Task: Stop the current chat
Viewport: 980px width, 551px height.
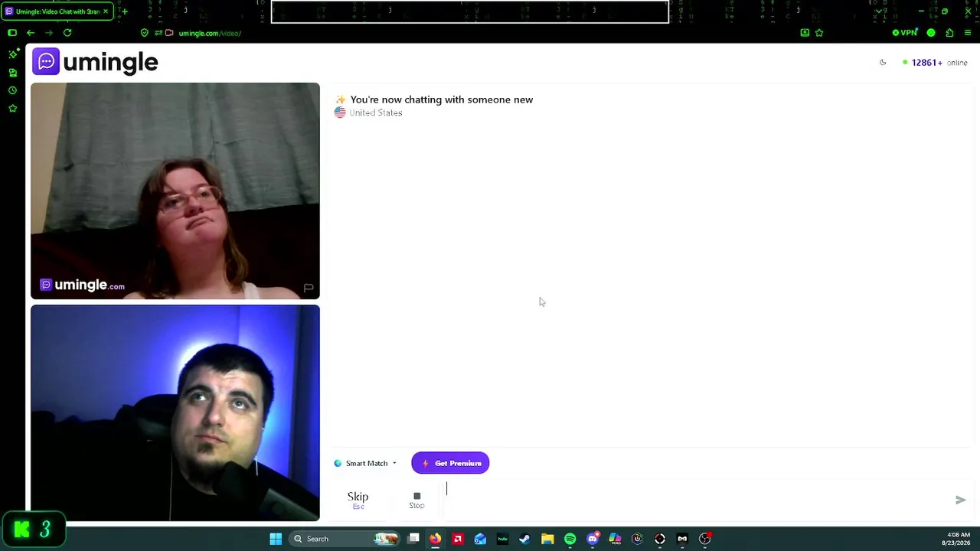Action: click(416, 500)
